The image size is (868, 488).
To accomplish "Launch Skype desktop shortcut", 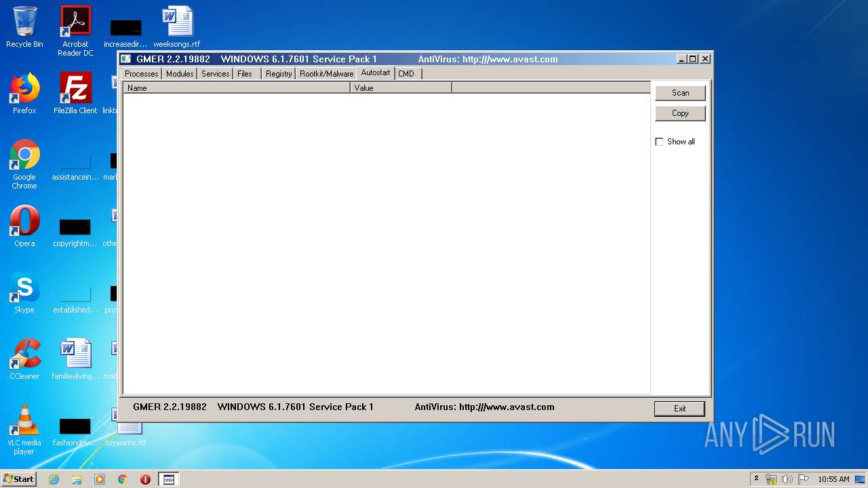I will (24, 293).
